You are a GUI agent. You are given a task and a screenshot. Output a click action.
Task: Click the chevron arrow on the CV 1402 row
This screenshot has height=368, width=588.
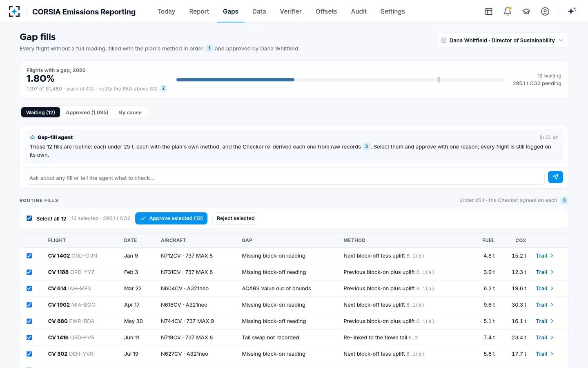(x=552, y=256)
